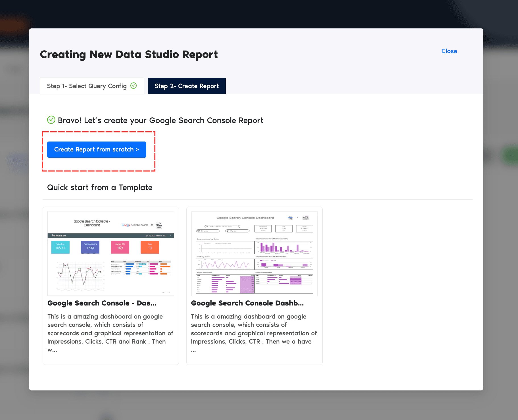Click the Performance header bar in first template
Viewport: 518px width, 420px height.
click(x=111, y=236)
